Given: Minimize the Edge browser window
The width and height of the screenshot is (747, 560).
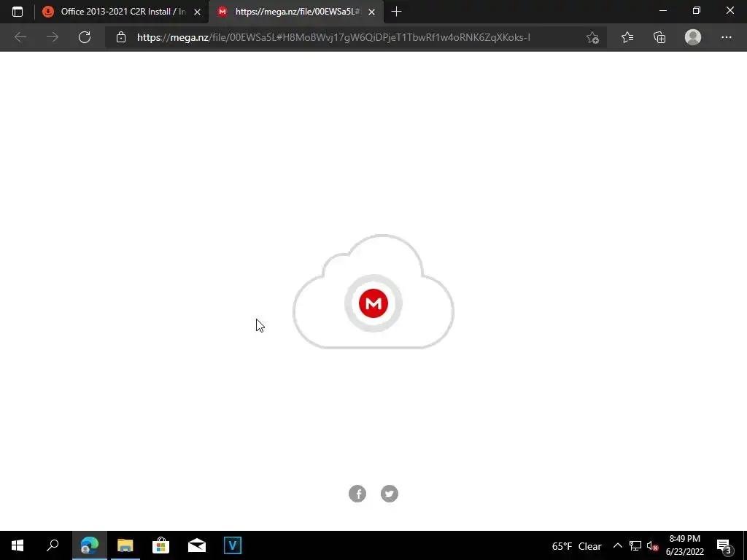Looking at the screenshot, I should (x=662, y=10).
